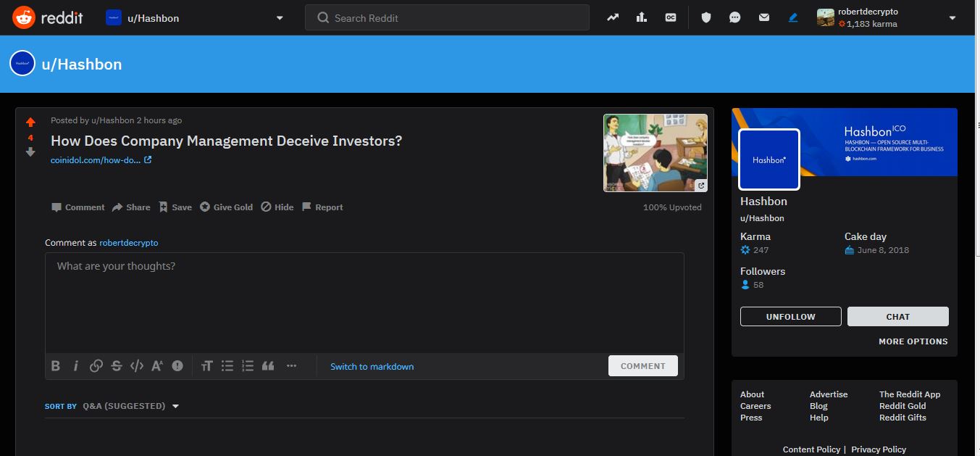Image resolution: width=980 pixels, height=456 pixels.
Task: Focus the Search Reddit field
Action: 447,18
